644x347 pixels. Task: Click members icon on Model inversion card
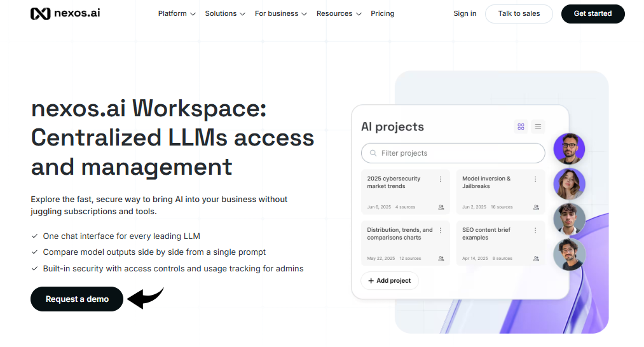click(x=536, y=207)
